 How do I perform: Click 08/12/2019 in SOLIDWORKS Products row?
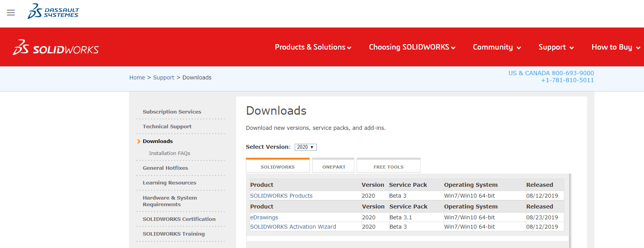[x=542, y=196]
